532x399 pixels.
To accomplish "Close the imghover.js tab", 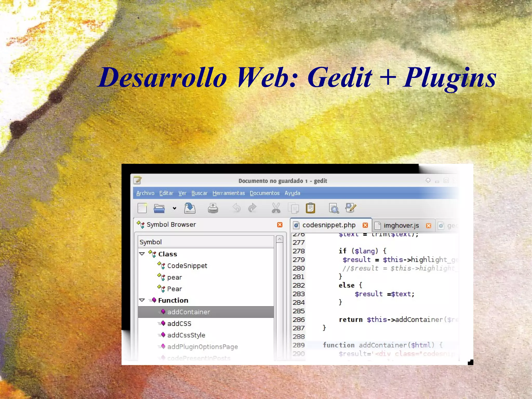I will 429,226.
